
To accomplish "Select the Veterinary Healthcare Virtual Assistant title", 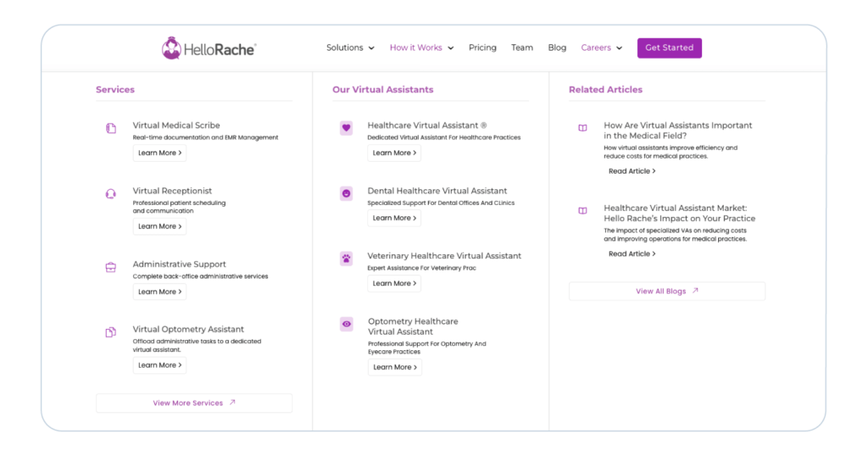I will tap(444, 256).
